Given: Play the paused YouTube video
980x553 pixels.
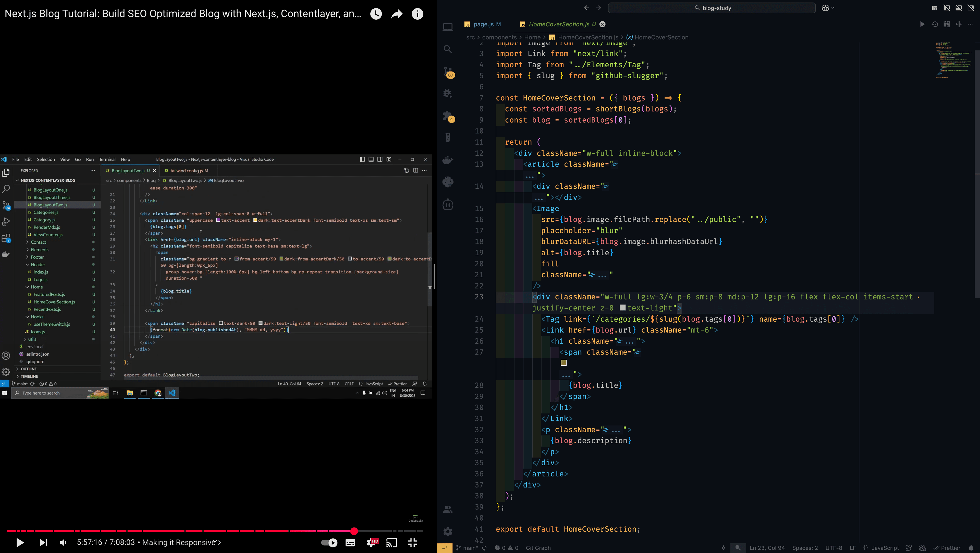Looking at the screenshot, I should point(20,543).
